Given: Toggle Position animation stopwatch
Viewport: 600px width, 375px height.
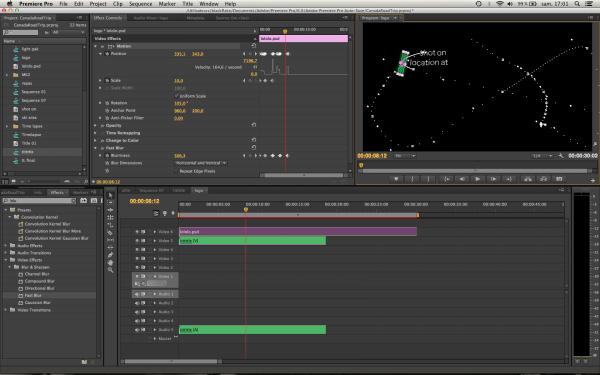Looking at the screenshot, I should pyautogui.click(x=107, y=54).
